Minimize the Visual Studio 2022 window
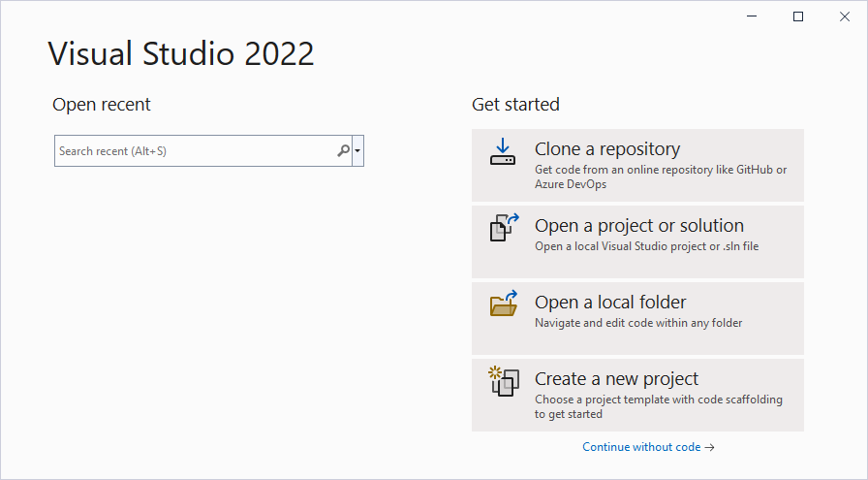Image resolution: width=868 pixels, height=480 pixels. click(x=752, y=16)
